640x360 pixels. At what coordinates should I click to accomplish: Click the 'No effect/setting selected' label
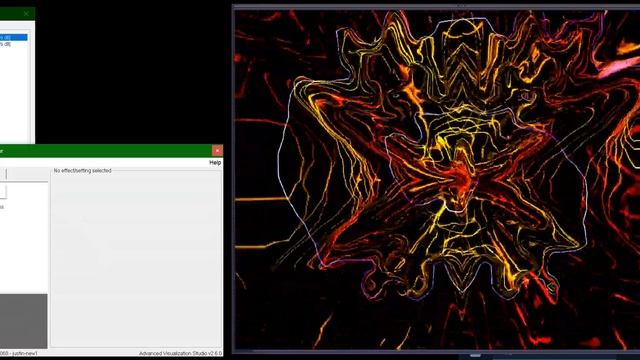82,171
